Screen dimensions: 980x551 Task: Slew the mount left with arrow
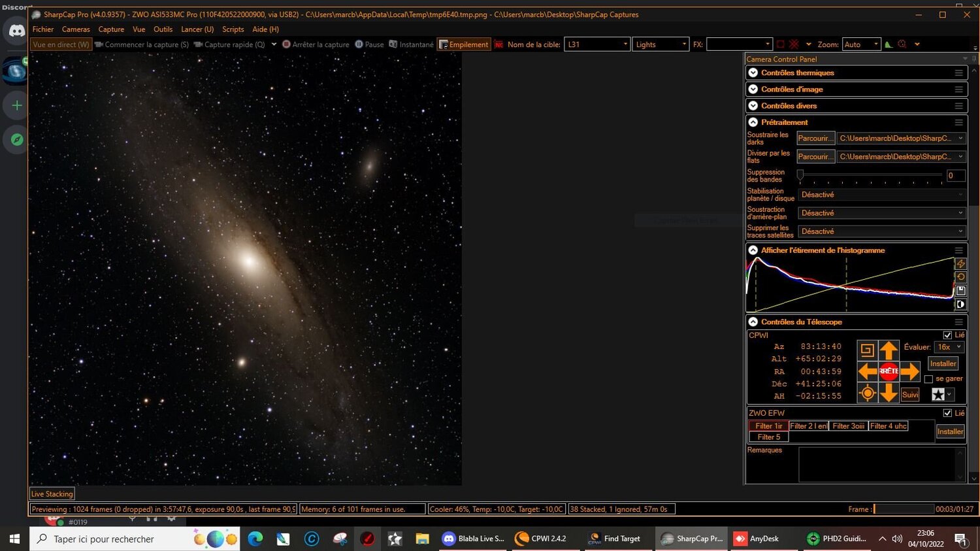pos(867,371)
